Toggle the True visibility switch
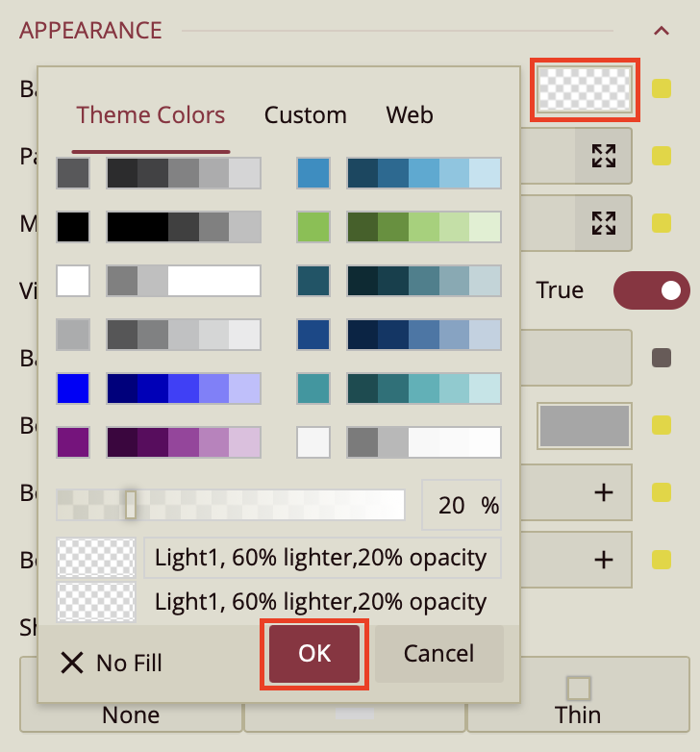700x752 pixels. (x=651, y=290)
